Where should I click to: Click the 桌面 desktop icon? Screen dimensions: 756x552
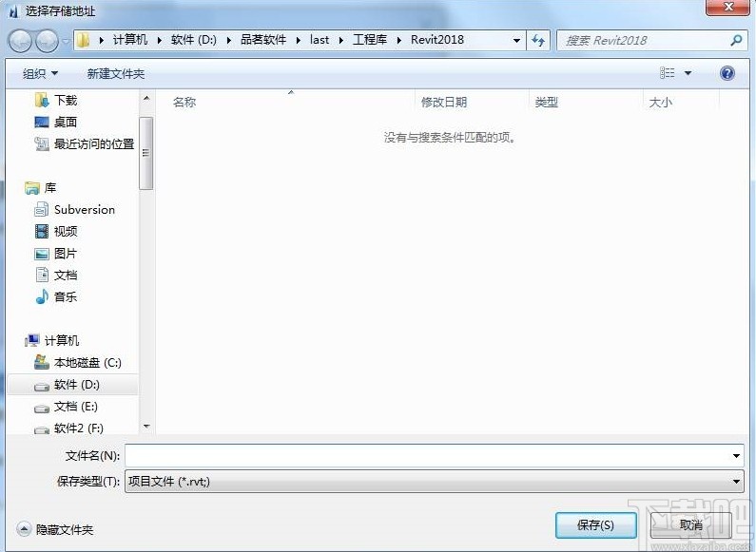click(42, 122)
